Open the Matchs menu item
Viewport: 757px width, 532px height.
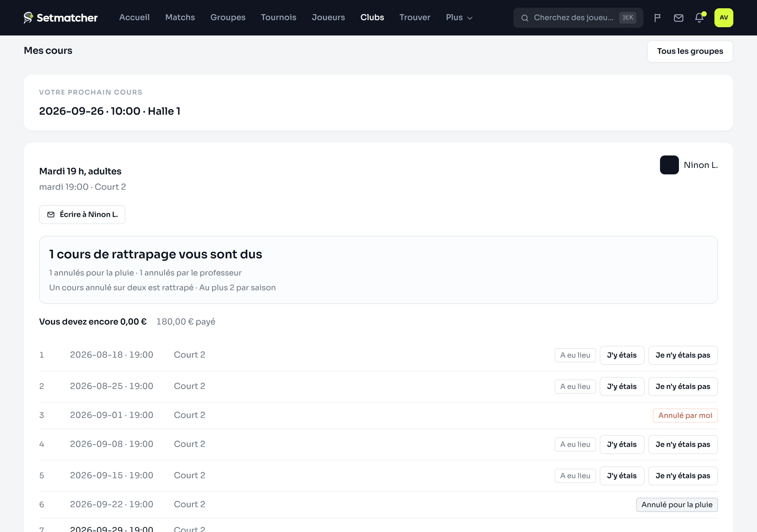pyautogui.click(x=180, y=17)
